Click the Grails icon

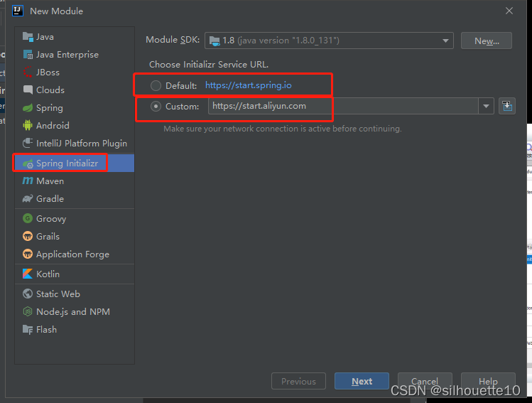click(28, 236)
